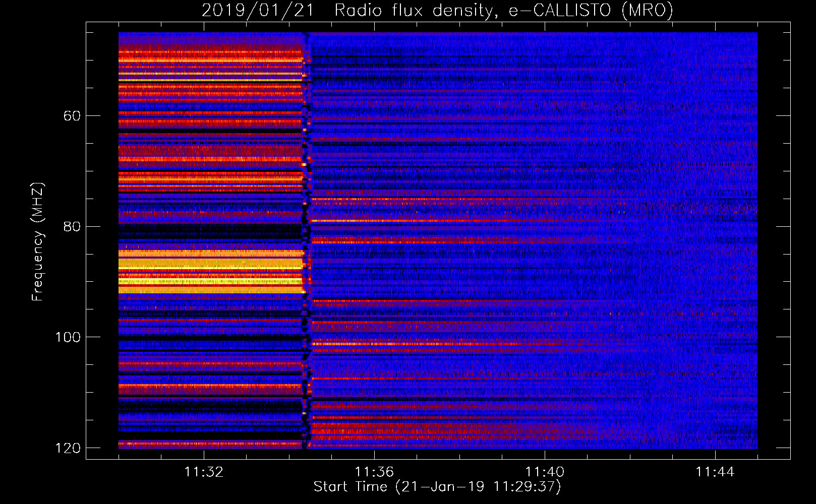The height and width of the screenshot is (504, 816).
Task: Click the 11:32 time tick label
Action: click(x=204, y=472)
